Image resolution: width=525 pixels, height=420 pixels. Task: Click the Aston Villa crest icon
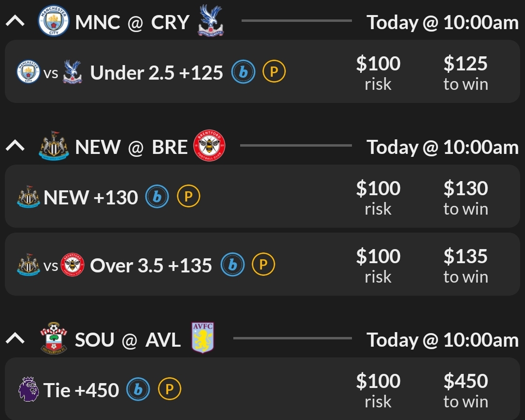point(203,337)
